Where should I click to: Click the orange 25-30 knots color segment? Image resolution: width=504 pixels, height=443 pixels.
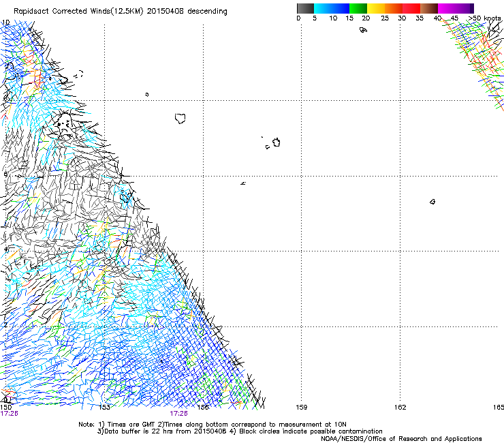click(x=394, y=8)
